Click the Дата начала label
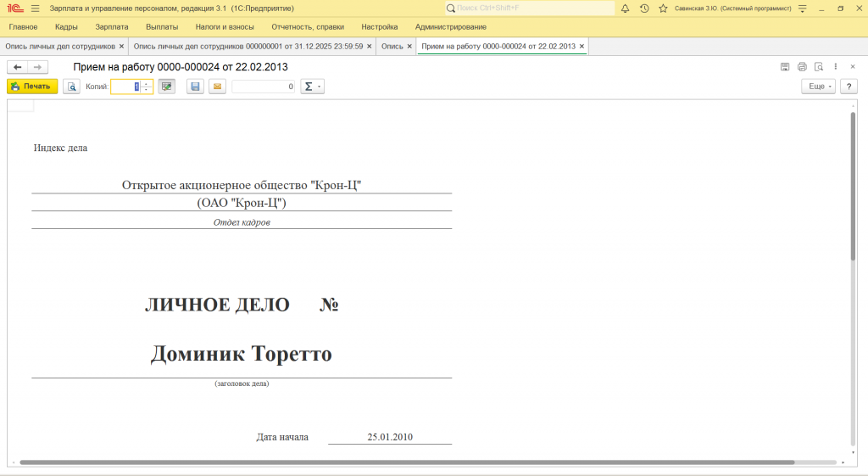Screen dimensions: 868x476 click(x=282, y=437)
